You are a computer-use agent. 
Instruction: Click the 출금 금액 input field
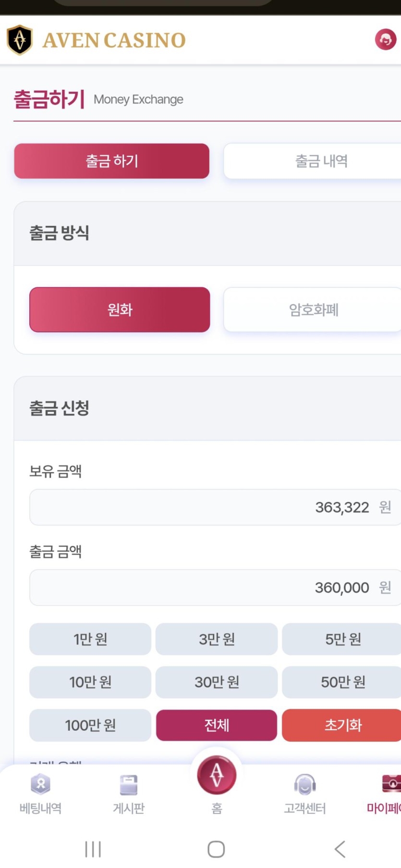215,587
